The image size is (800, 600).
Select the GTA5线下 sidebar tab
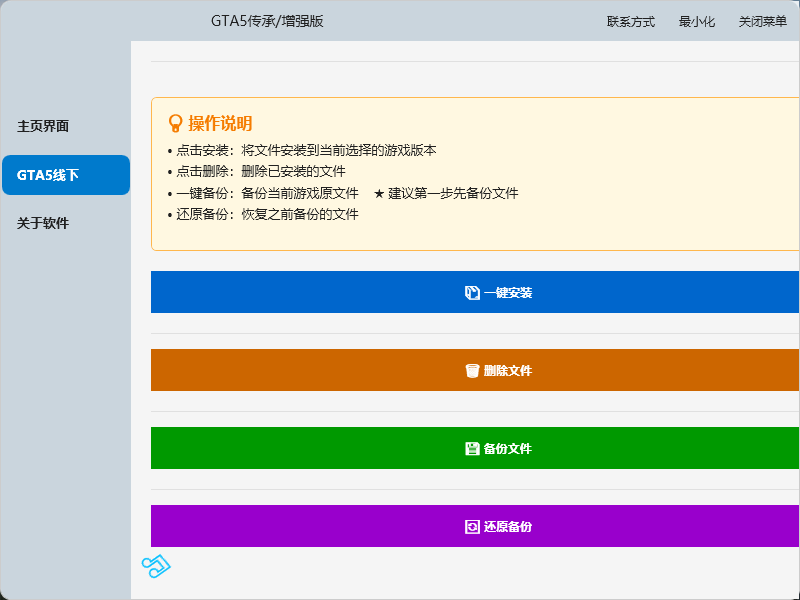[x=65, y=175]
